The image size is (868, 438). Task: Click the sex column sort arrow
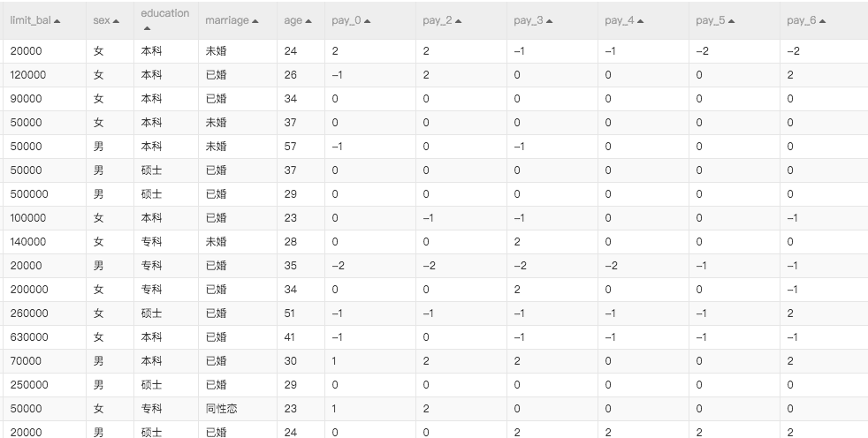[116, 21]
